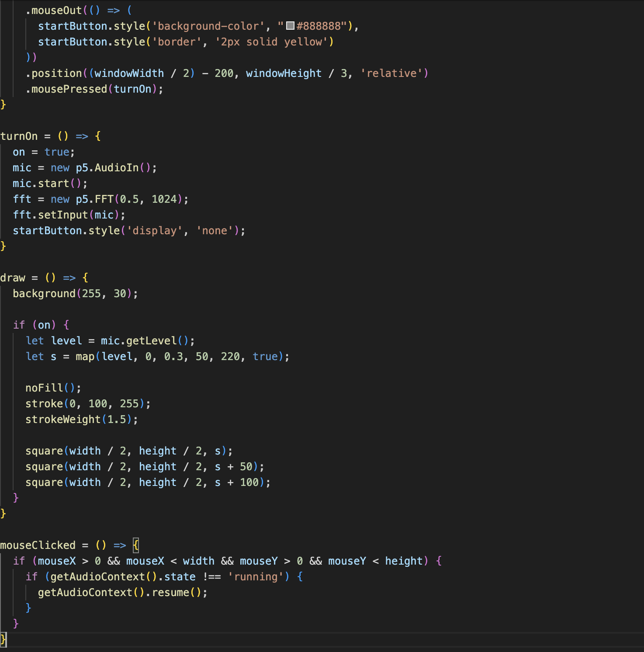Click the 1024 value in p5.FFT

click(x=164, y=199)
